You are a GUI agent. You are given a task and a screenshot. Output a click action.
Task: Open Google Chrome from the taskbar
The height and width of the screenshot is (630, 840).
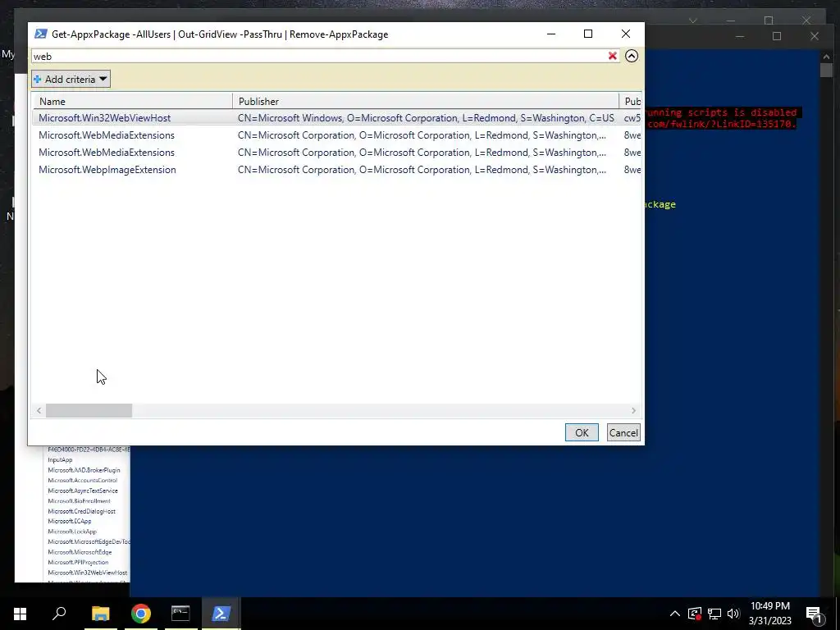click(x=141, y=614)
